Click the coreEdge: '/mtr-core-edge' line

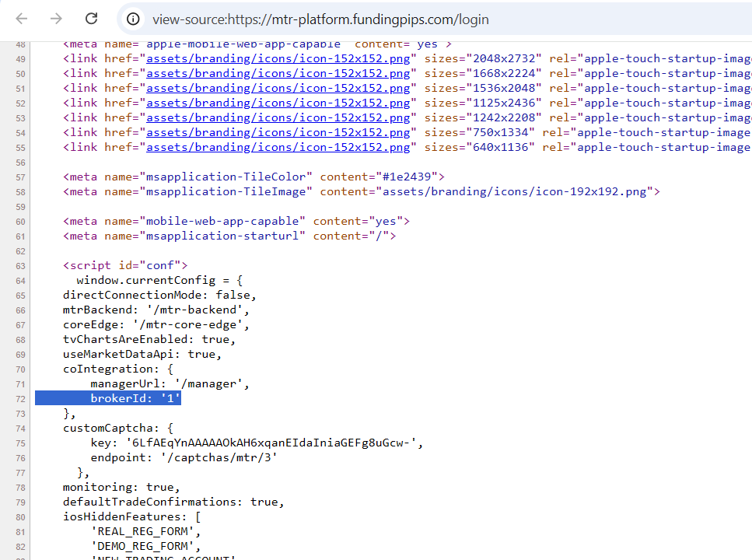156,325
